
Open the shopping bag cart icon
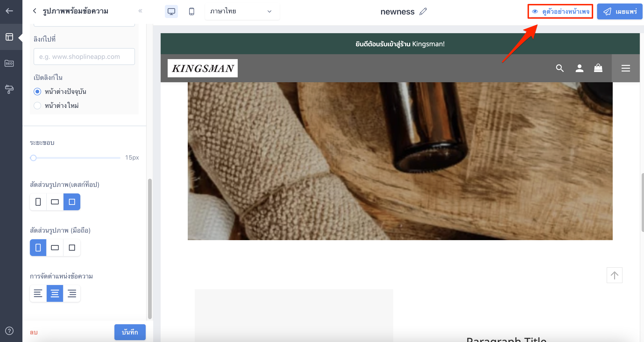pos(598,68)
